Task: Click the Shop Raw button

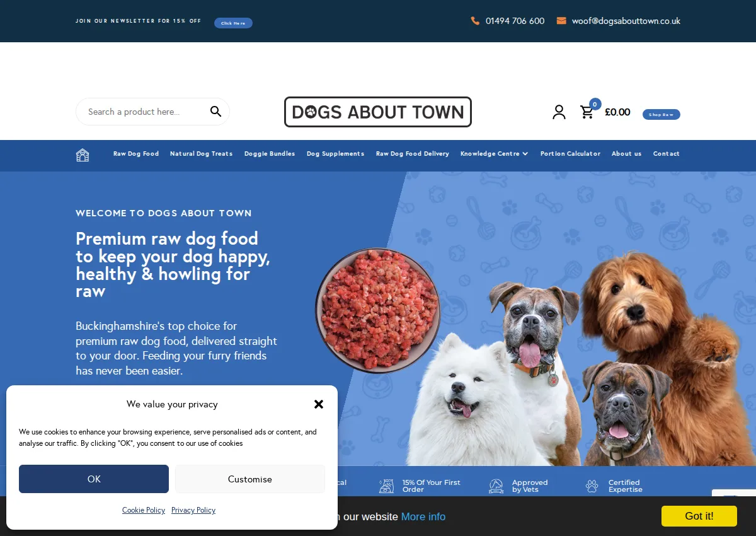Action: click(x=661, y=114)
